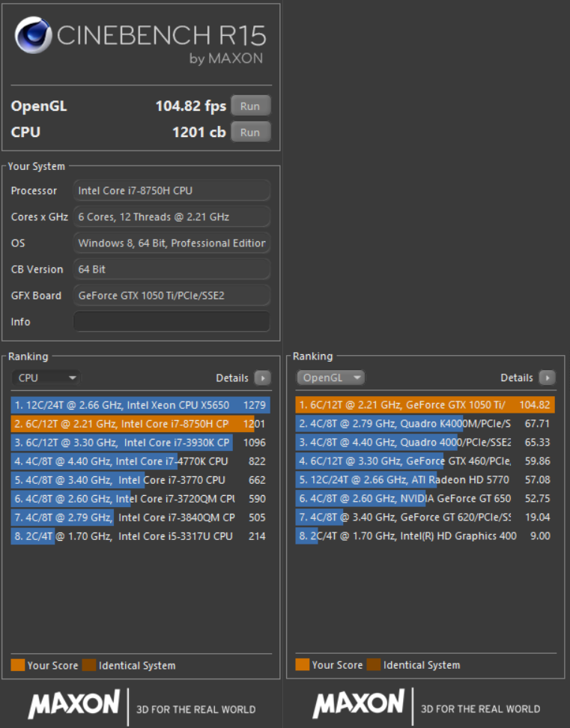Click the MAXON logo at bottom left

coord(73,705)
